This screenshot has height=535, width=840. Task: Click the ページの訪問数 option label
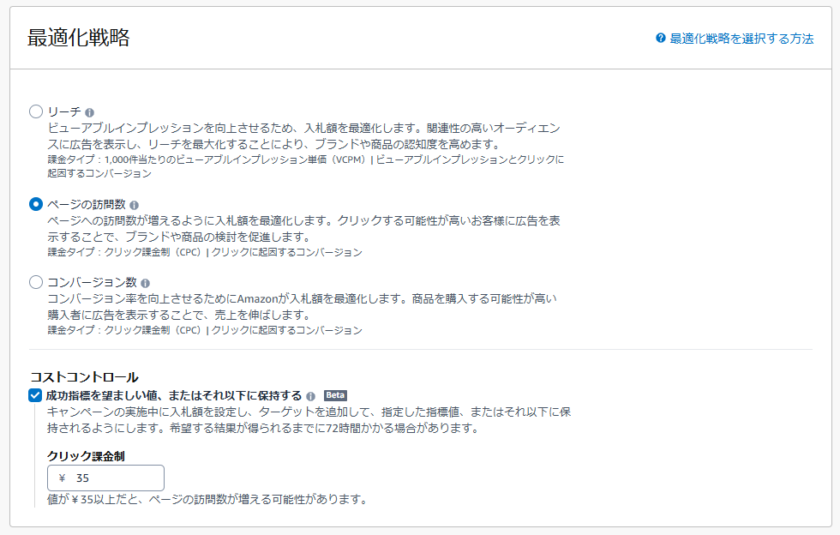pyautogui.click(x=85, y=203)
